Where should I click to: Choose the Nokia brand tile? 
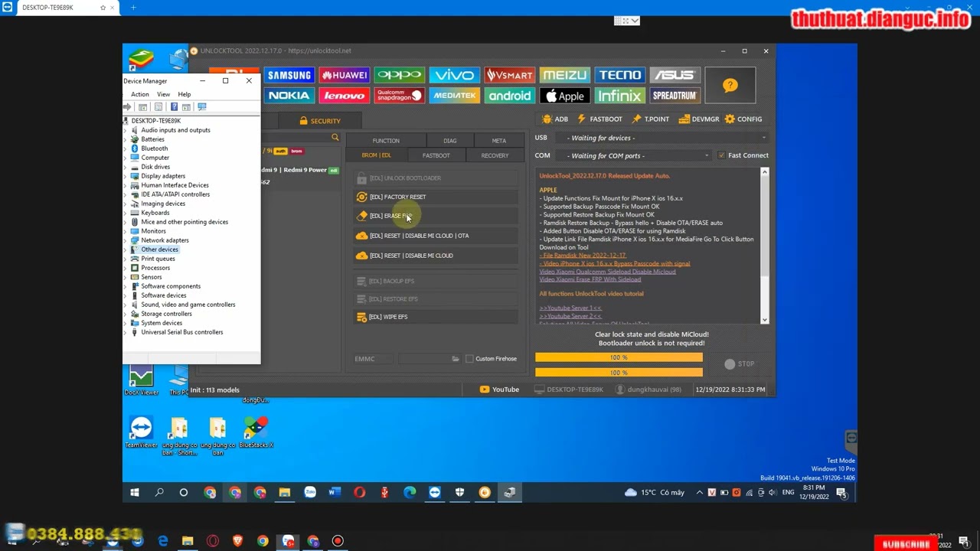(x=289, y=96)
